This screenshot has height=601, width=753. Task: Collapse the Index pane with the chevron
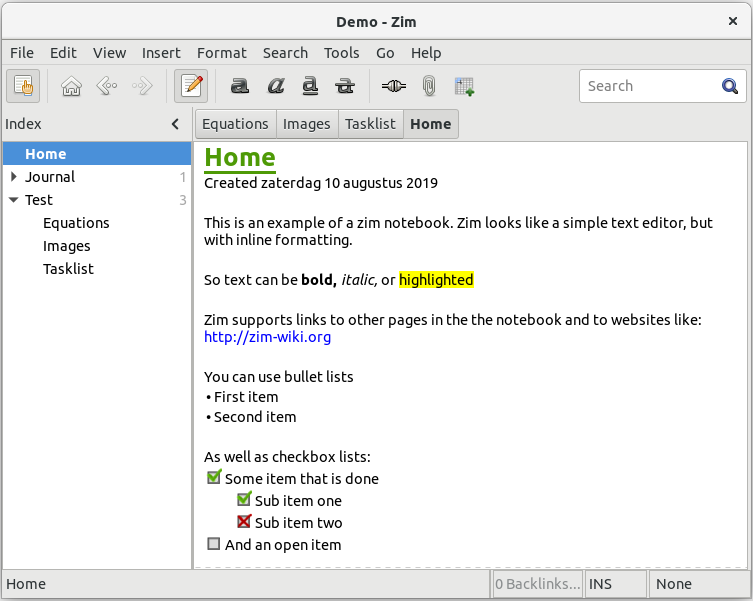(175, 124)
